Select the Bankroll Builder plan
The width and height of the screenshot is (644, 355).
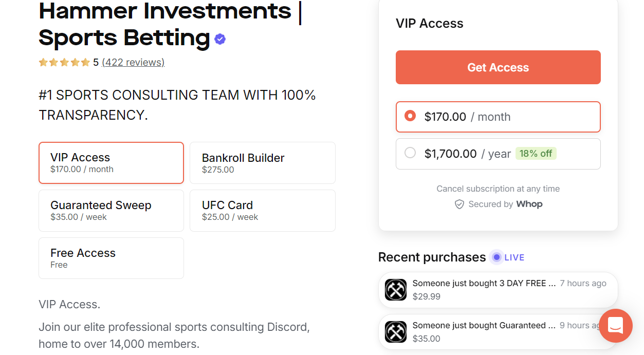point(263,162)
